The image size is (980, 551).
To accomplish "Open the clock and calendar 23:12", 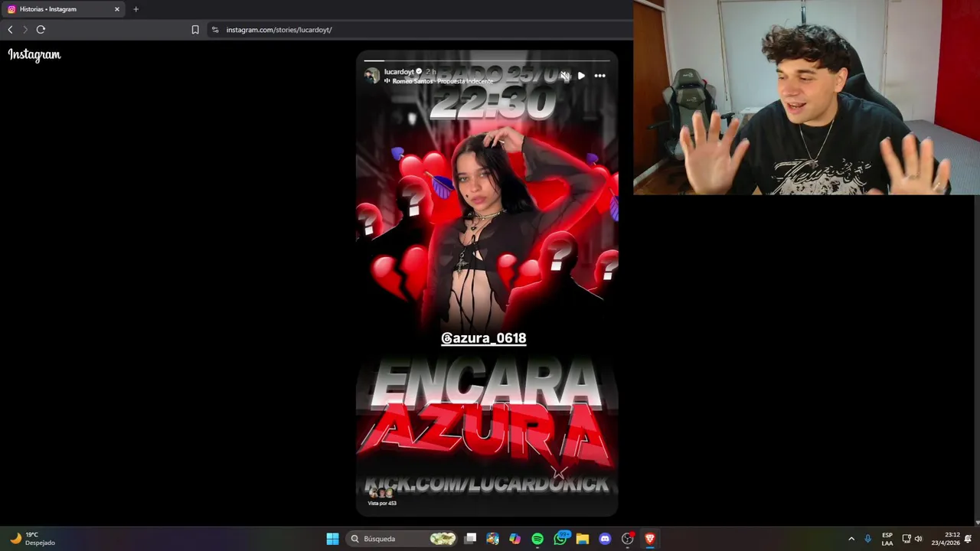I will tap(946, 539).
